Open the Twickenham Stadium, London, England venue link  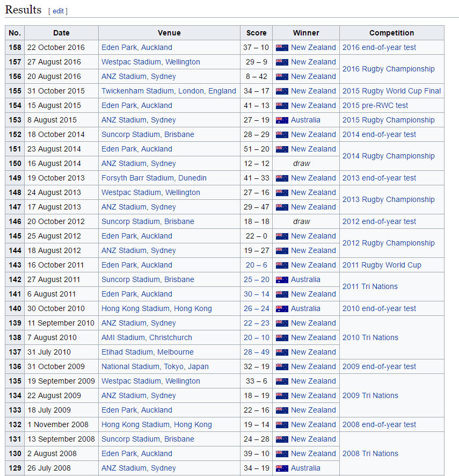point(169,91)
